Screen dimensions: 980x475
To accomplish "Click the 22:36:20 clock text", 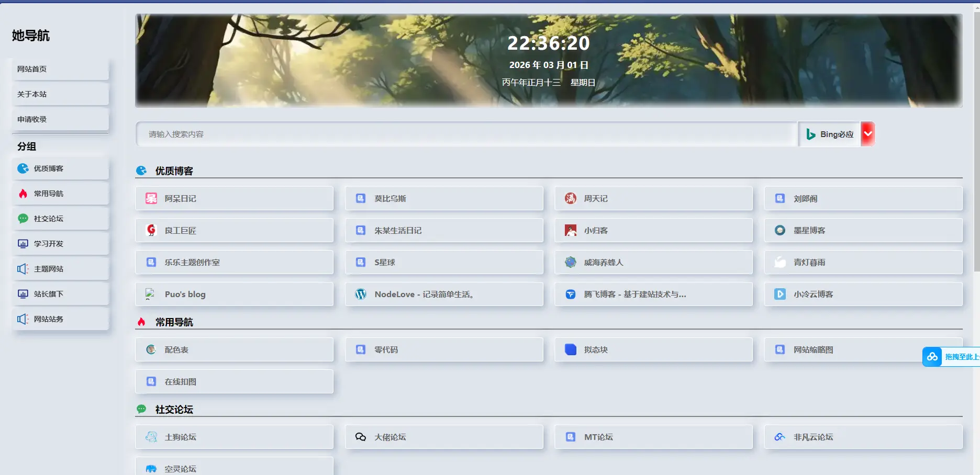I will pos(549,43).
